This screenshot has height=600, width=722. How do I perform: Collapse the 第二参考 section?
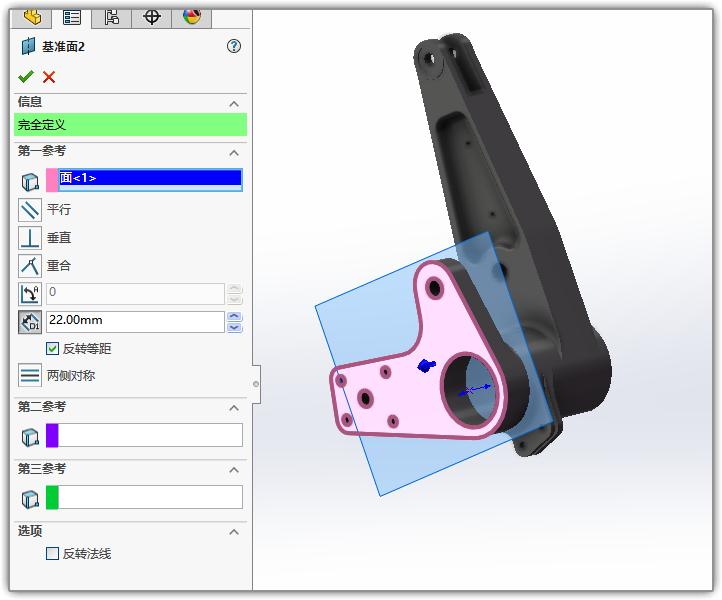tap(234, 408)
